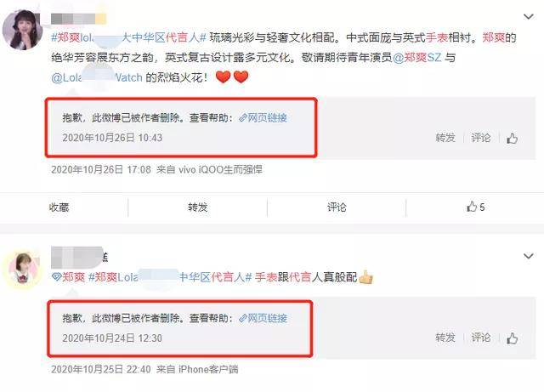Click 网页链接 link icon in first deleted notice
The image size is (544, 392).
[x=242, y=118]
